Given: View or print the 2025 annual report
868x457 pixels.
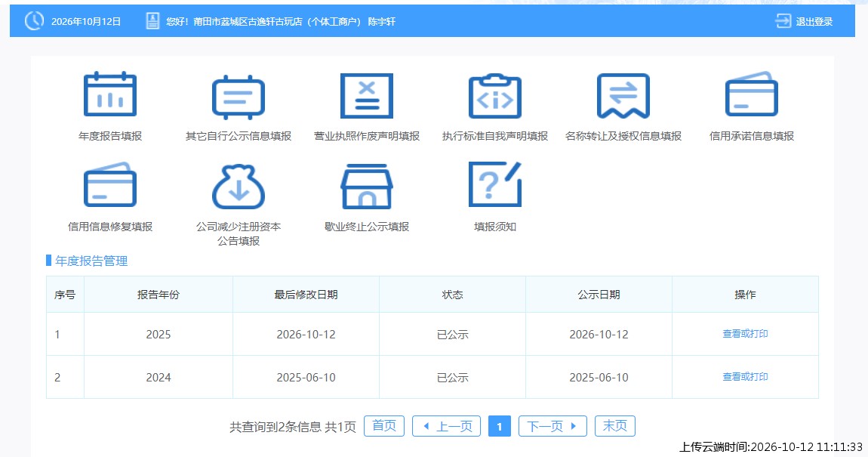Looking at the screenshot, I should (x=745, y=333).
